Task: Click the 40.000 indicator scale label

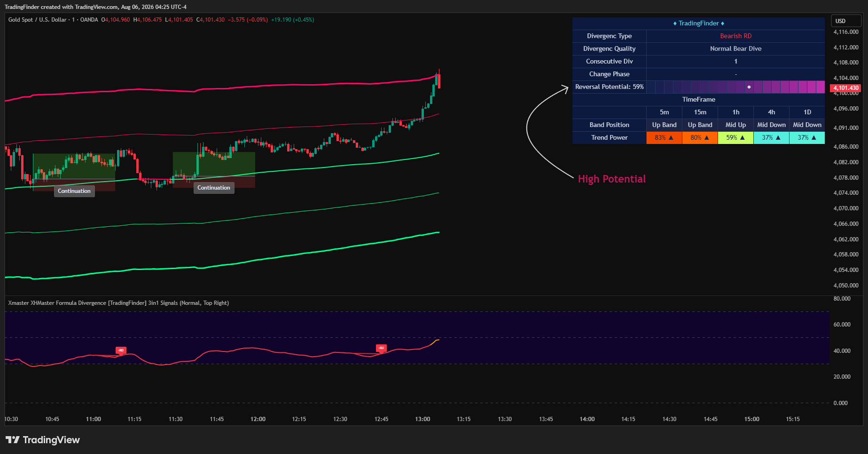Action: click(x=842, y=351)
